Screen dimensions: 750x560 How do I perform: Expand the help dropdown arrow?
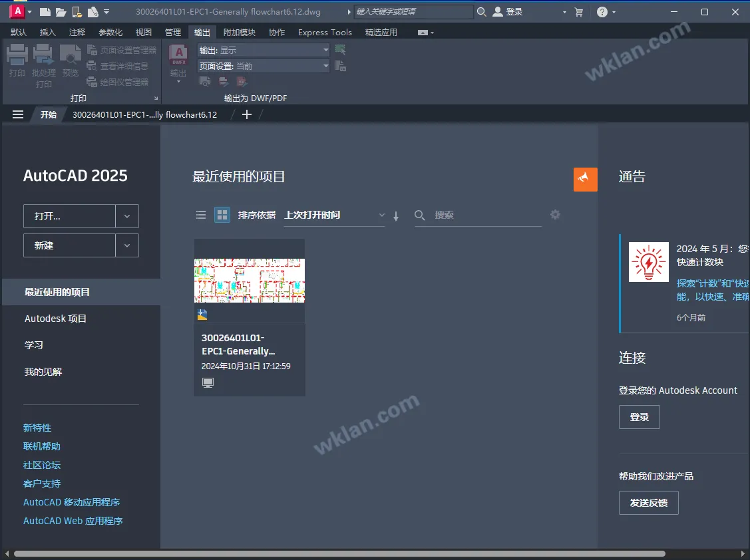pos(614,12)
